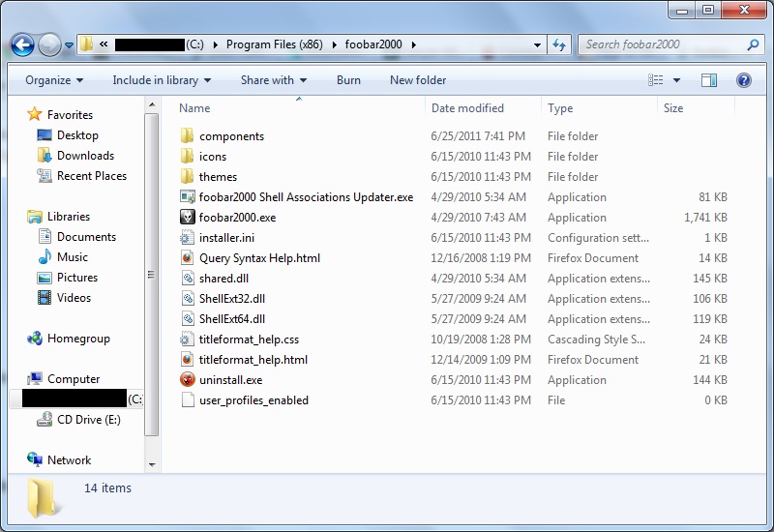
Task: Open the Documents library
Action: pyautogui.click(x=86, y=237)
